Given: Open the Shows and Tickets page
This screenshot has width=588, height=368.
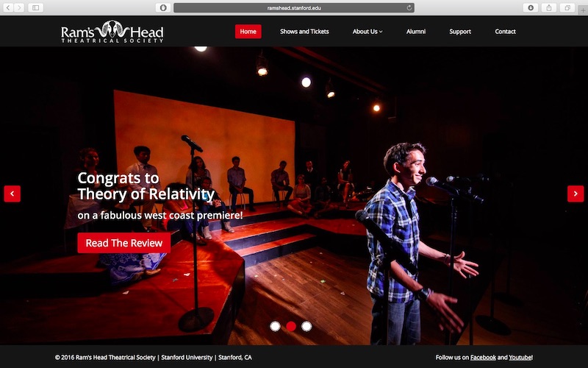Looking at the screenshot, I should [x=304, y=32].
